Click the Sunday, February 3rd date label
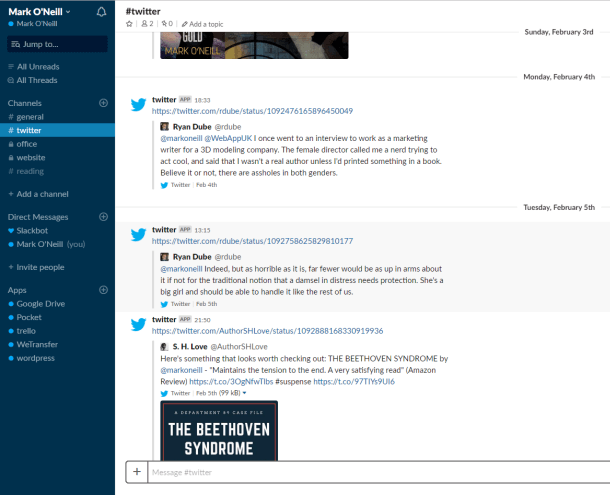Image resolution: width=610 pixels, height=495 pixels. pos(559,32)
